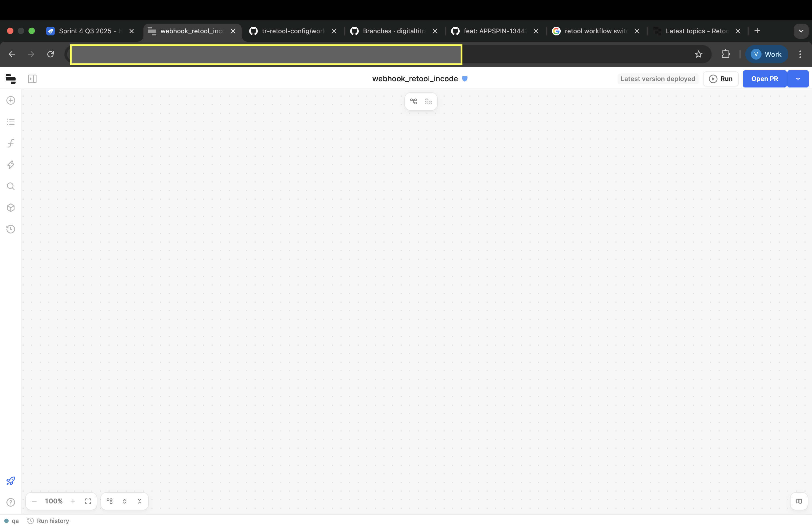812x527 pixels.
Task: Switch to flow graph view toggle
Action: coord(414,101)
